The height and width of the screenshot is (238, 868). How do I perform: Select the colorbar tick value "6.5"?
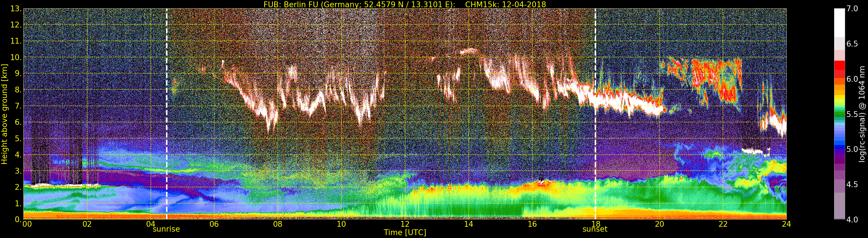point(852,44)
